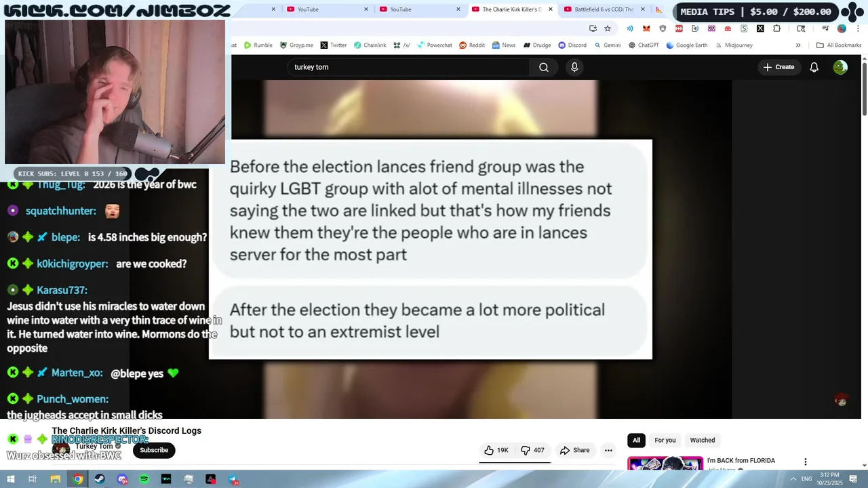Like the video with thumbs up
The image size is (868, 488).
point(496,450)
